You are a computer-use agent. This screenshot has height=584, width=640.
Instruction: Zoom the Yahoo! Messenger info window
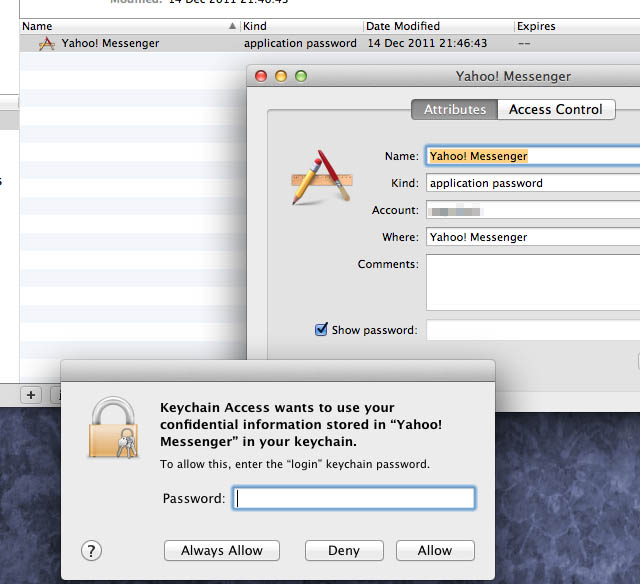tap(301, 76)
